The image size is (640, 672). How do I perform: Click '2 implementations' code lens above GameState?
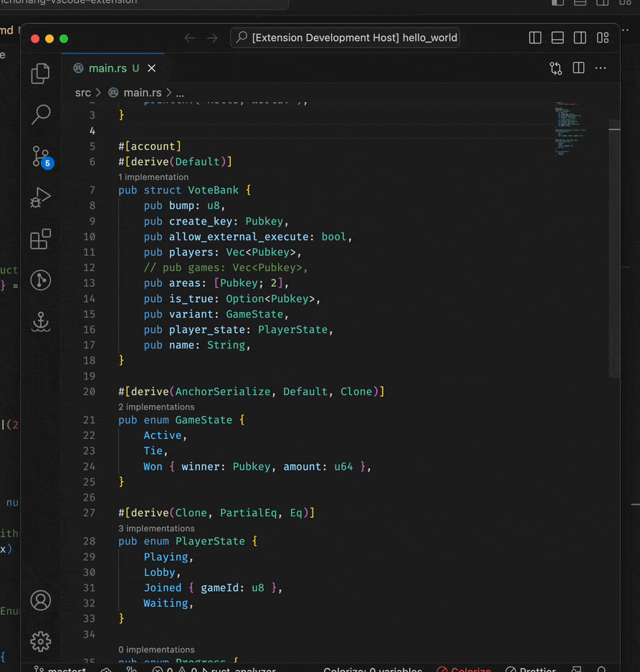156,407
